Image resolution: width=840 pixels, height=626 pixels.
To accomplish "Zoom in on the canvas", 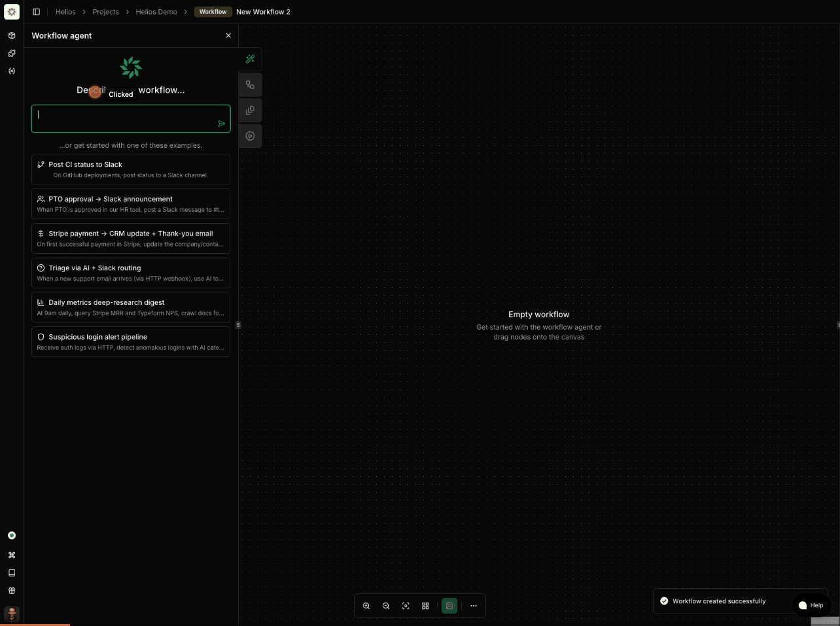I will click(366, 606).
